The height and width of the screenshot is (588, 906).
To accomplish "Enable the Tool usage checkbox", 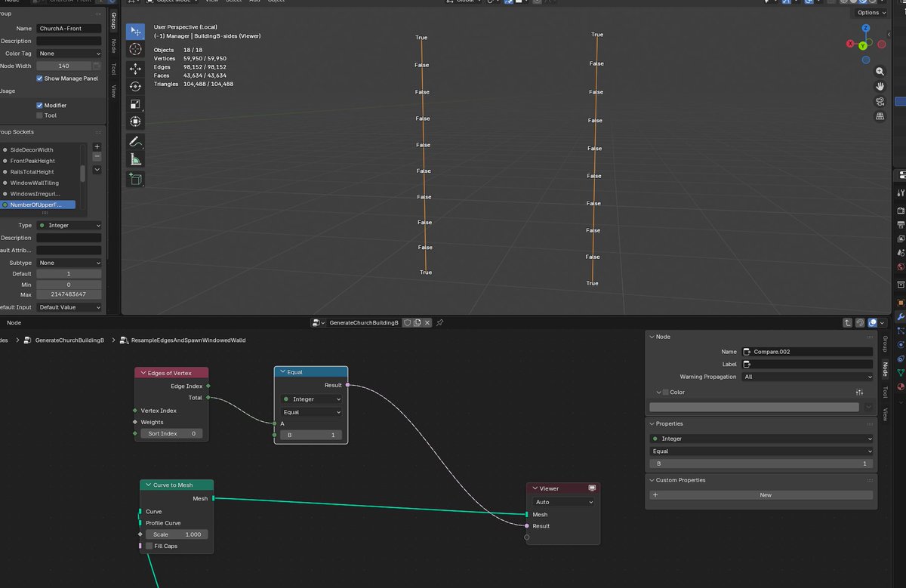I will (39, 115).
